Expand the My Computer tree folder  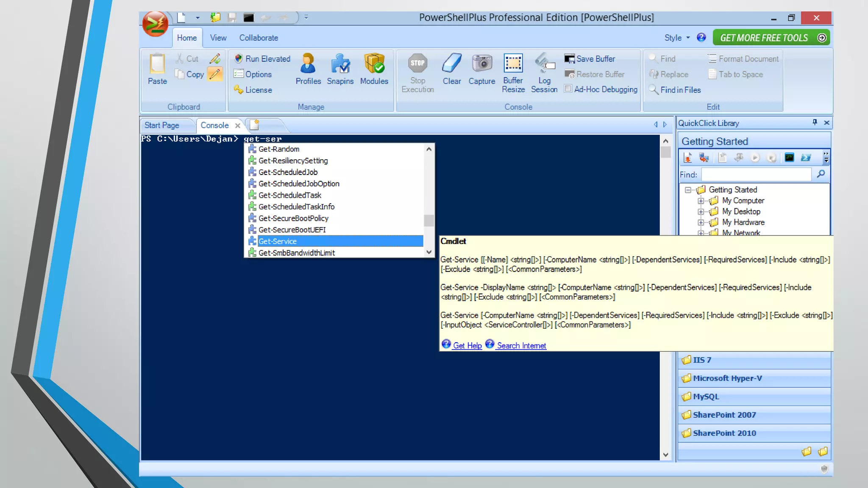(x=701, y=201)
